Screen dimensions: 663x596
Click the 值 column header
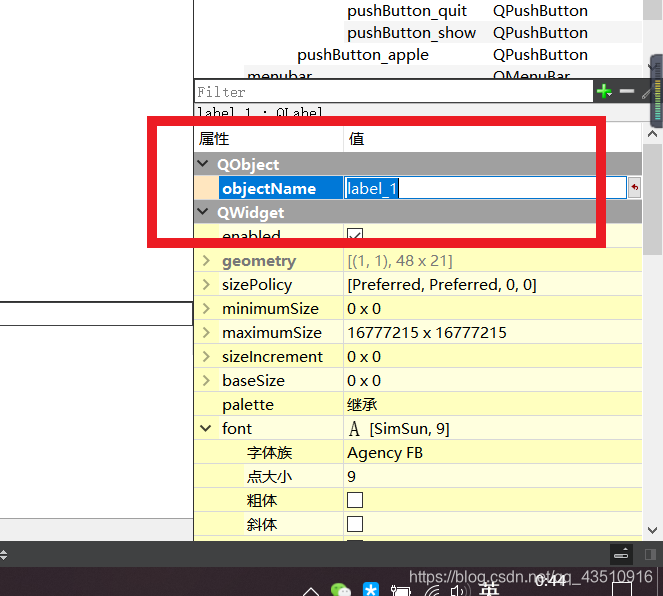(x=356, y=139)
